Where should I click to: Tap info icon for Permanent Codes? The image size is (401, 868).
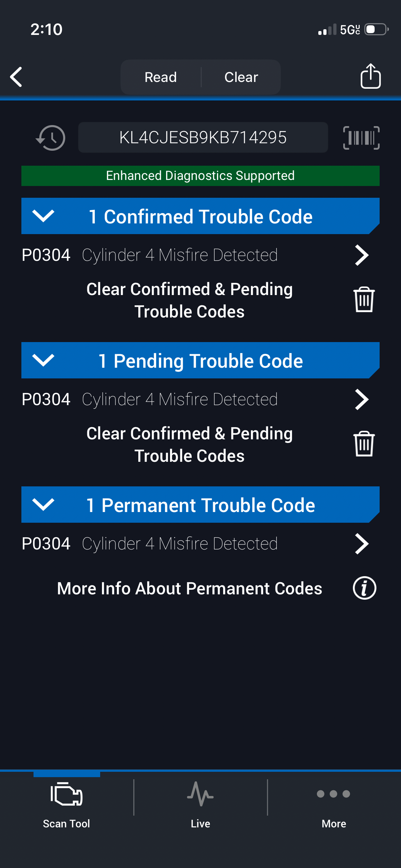coord(364,588)
